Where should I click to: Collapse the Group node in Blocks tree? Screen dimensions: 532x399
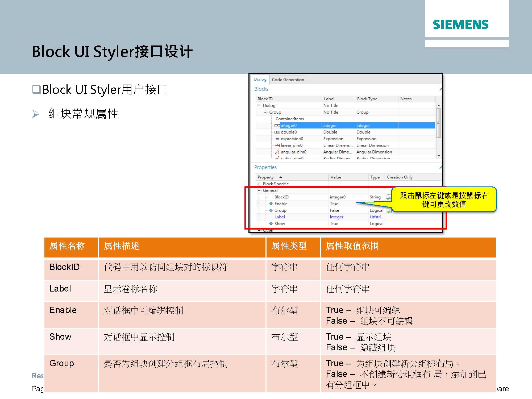pyautogui.click(x=265, y=112)
